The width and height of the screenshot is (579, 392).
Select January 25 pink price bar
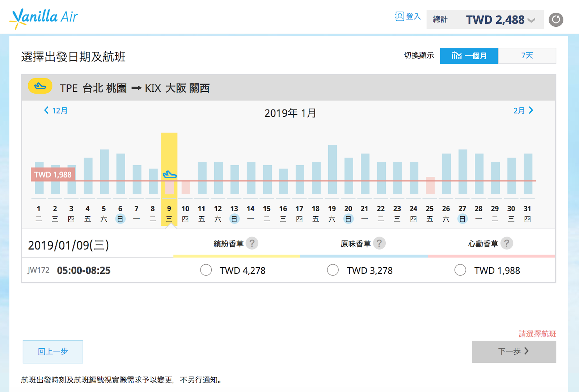tap(430, 186)
